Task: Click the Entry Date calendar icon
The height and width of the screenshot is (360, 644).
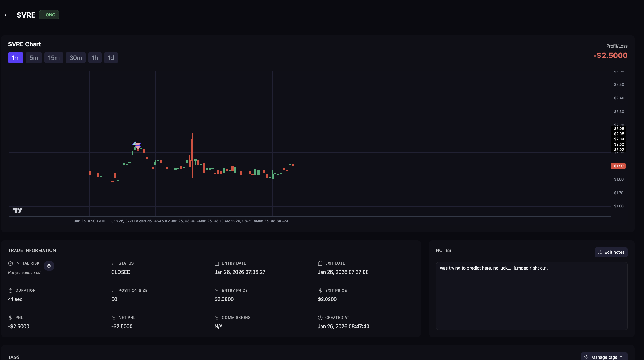Action: (x=217, y=263)
